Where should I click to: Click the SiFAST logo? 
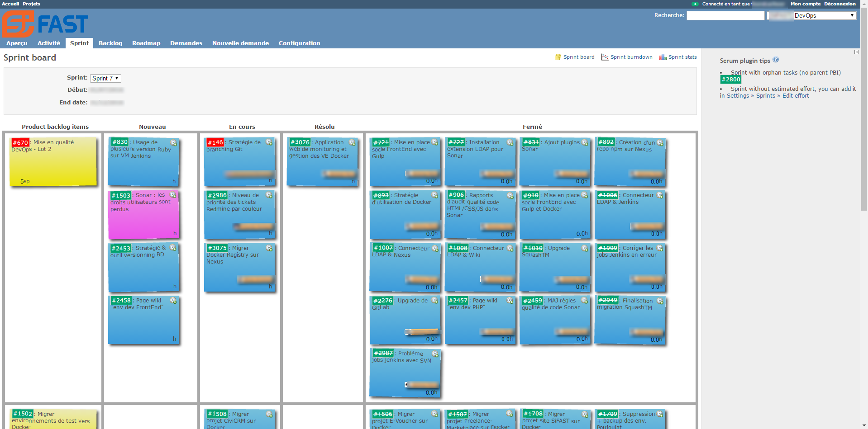pos(45,24)
